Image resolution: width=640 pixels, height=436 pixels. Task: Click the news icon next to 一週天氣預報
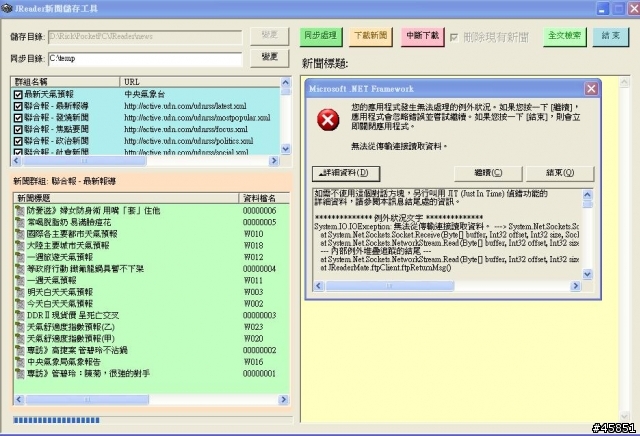(20, 281)
